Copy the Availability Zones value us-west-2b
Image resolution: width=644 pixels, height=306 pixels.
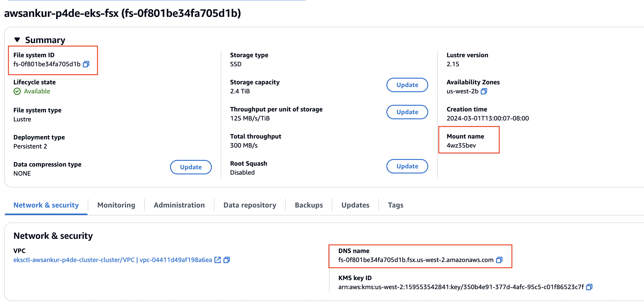(484, 91)
